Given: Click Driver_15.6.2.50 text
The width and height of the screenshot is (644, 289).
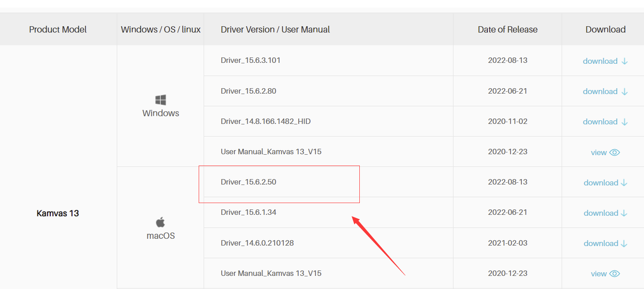Looking at the screenshot, I should (248, 182).
